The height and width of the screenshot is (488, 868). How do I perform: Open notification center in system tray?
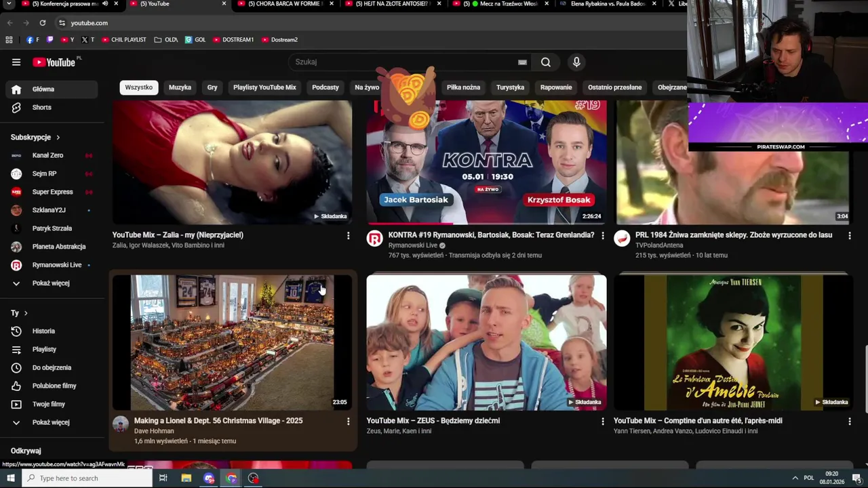tap(856, 478)
